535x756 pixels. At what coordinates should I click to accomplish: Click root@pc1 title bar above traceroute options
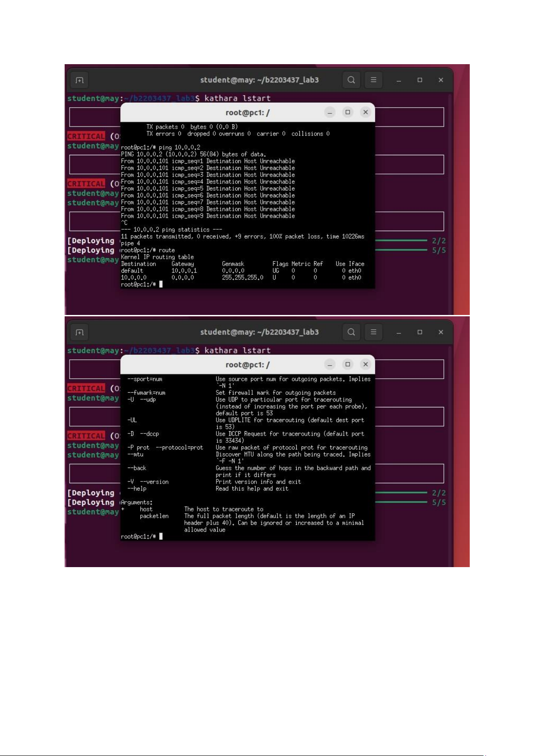point(247,365)
